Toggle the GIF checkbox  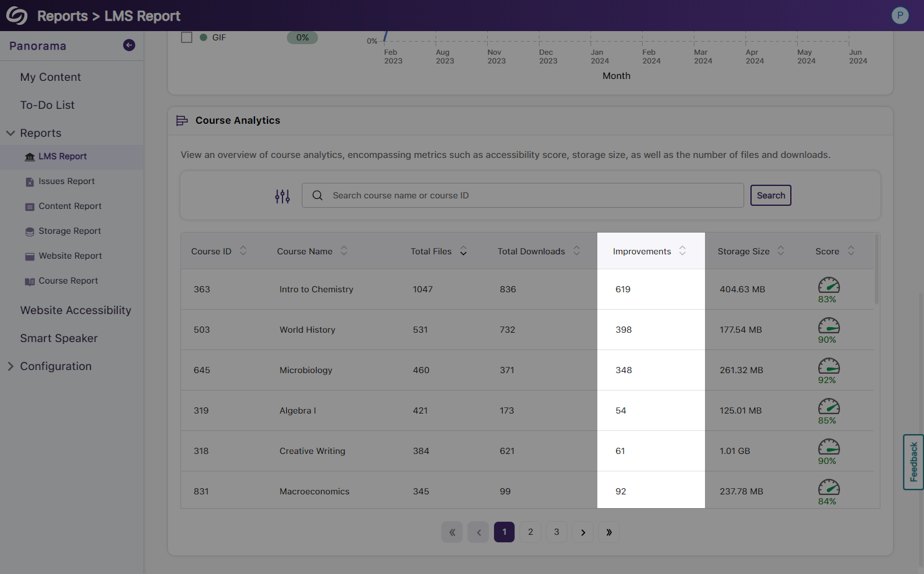187,37
